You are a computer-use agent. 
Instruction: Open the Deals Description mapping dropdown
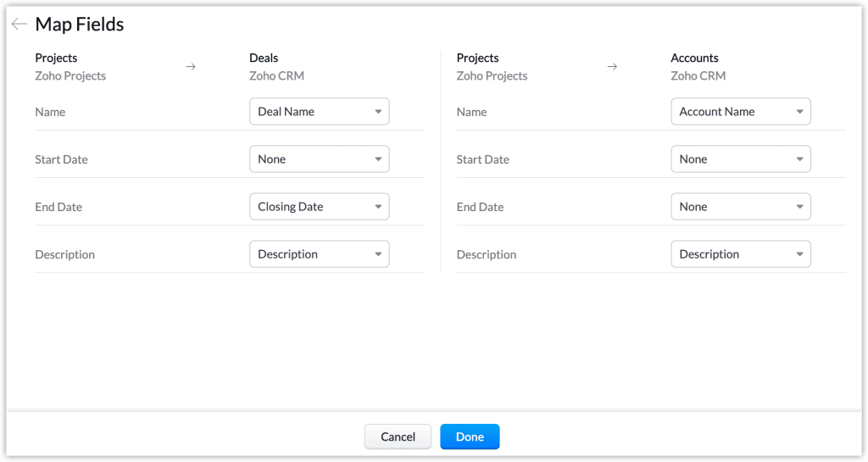tap(319, 254)
